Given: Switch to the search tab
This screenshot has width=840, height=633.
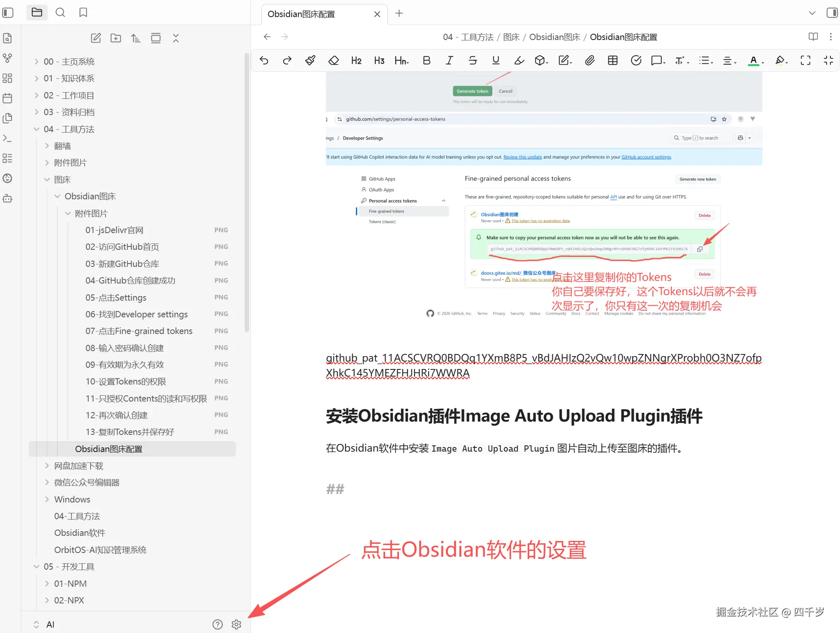Looking at the screenshot, I should [61, 13].
